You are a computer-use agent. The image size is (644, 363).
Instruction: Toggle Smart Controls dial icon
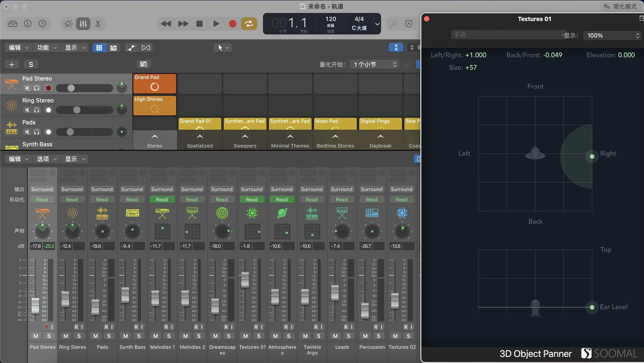(x=68, y=24)
